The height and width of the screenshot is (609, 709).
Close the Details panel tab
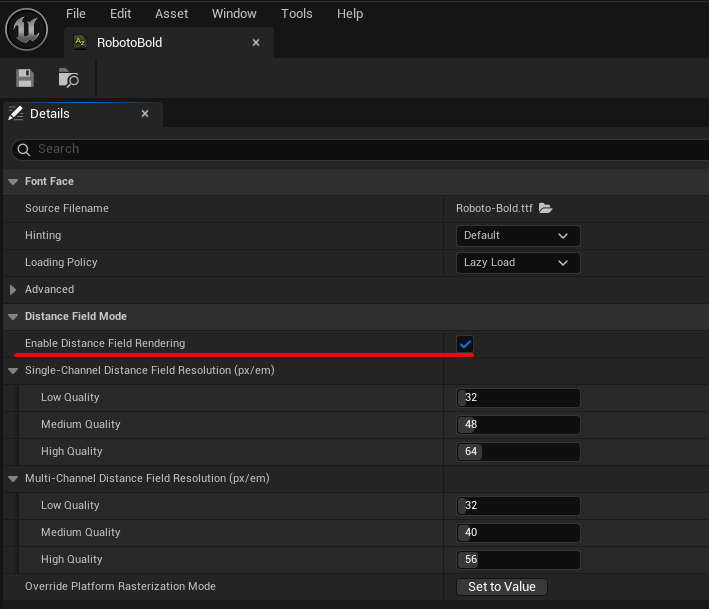point(145,114)
